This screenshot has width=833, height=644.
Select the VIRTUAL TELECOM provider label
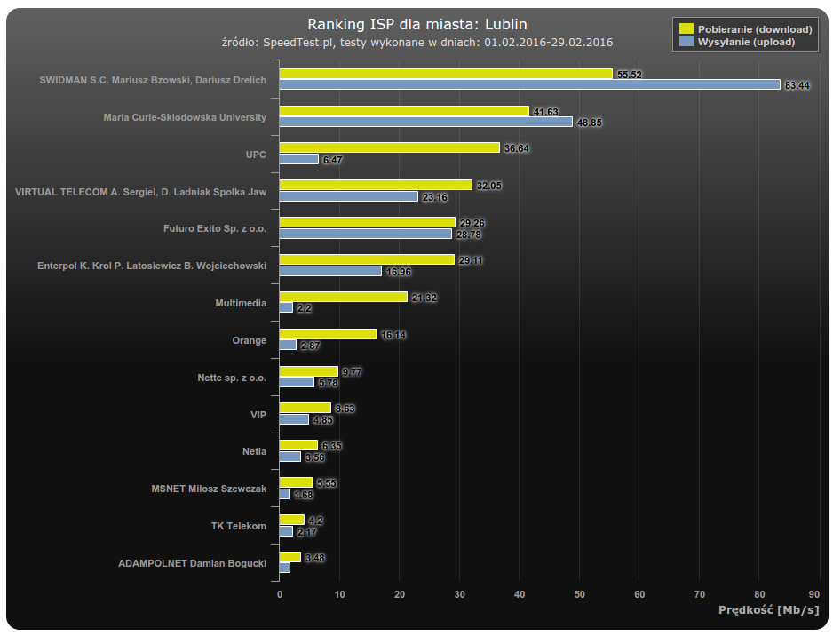point(141,192)
